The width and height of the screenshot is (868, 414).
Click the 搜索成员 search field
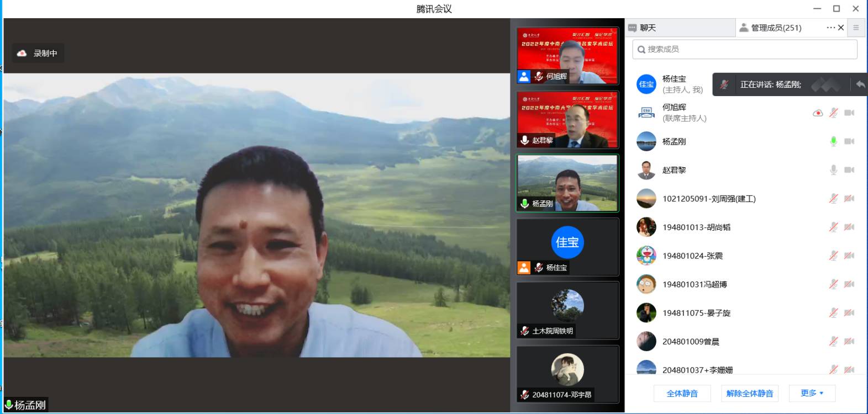point(745,49)
